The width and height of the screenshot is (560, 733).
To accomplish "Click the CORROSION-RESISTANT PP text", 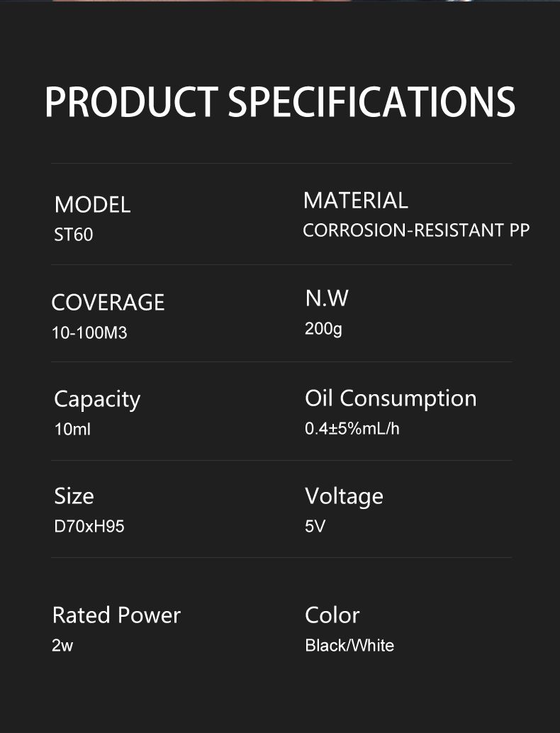I will (416, 230).
